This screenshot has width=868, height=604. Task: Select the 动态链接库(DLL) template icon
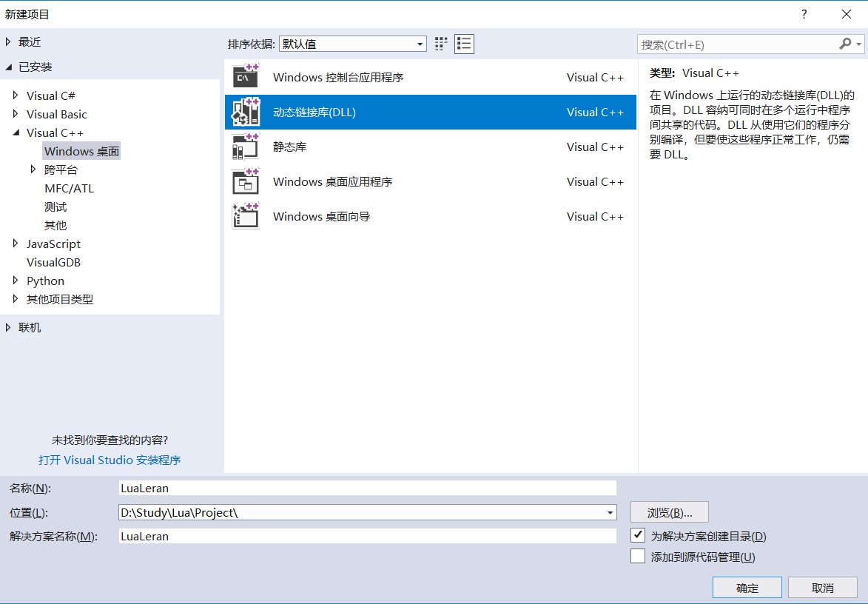click(245, 111)
